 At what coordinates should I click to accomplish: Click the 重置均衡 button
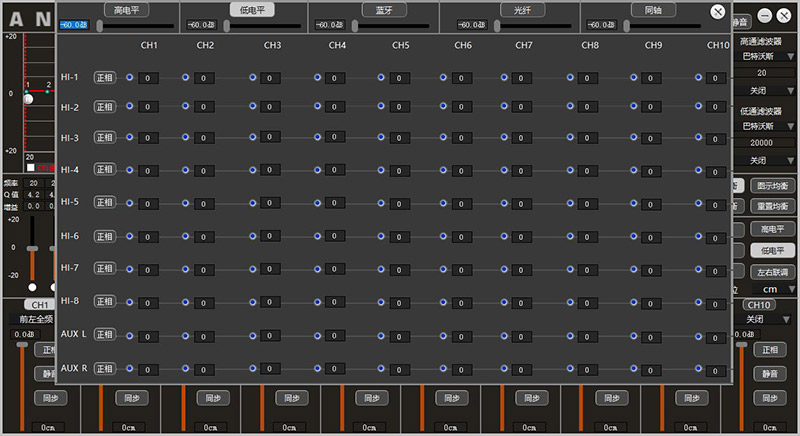773,205
